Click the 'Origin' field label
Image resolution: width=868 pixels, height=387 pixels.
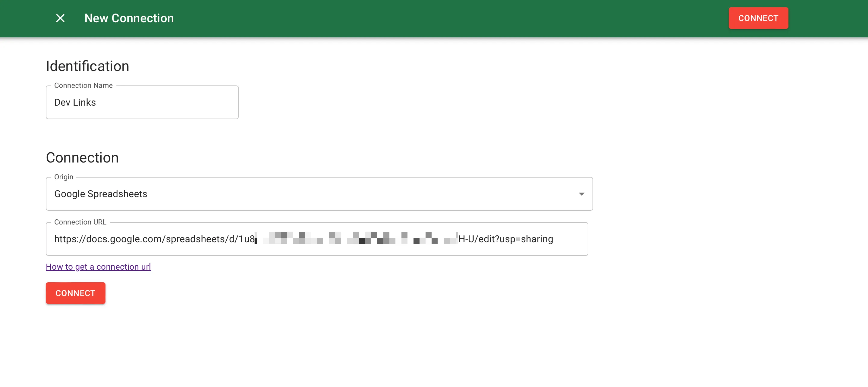coord(64,177)
